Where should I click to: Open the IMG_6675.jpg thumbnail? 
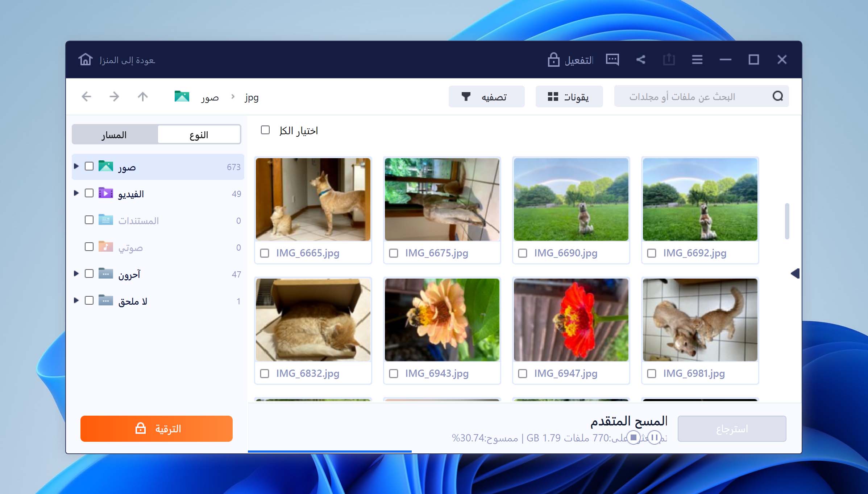[x=442, y=199]
